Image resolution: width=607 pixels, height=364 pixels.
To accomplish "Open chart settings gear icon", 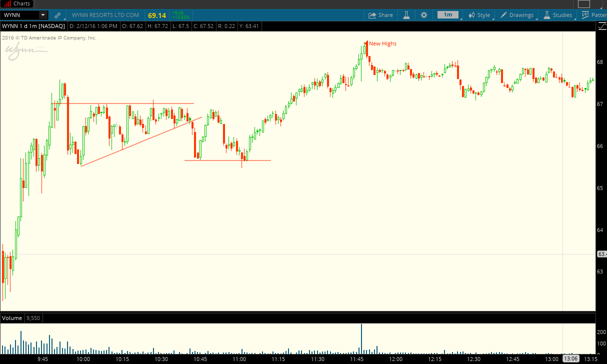I will point(424,15).
